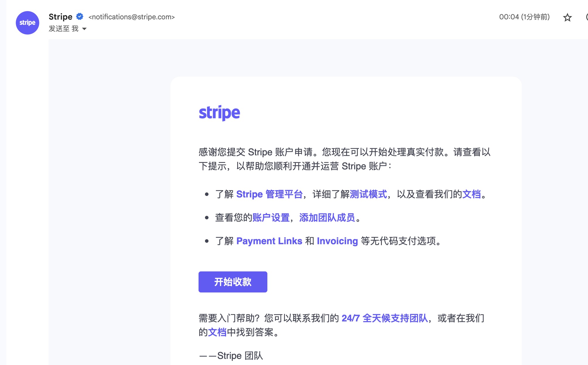The width and height of the screenshot is (588, 365).
Task: Click the partially visible icon beside star
Action: click(x=587, y=17)
